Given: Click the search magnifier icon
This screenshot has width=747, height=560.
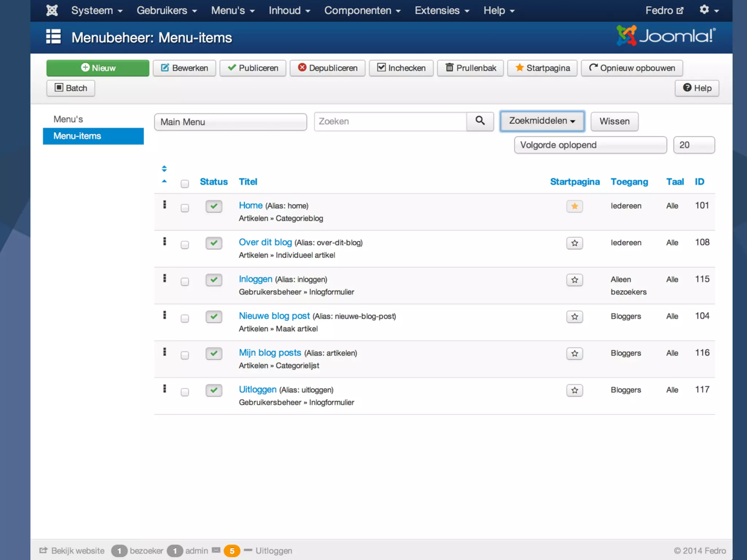Looking at the screenshot, I should [x=480, y=121].
